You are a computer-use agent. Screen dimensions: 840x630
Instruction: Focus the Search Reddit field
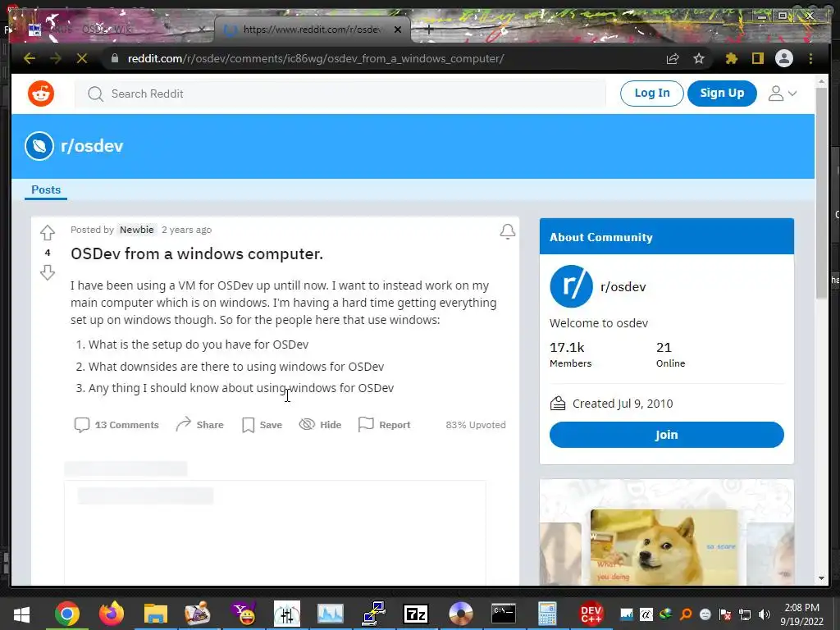340,94
